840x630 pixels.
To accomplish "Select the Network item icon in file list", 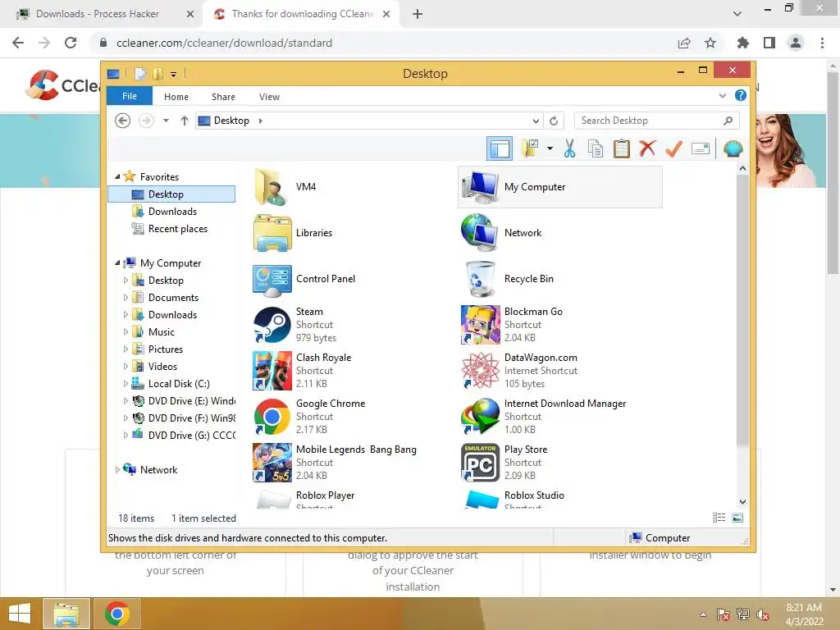I will (481, 233).
